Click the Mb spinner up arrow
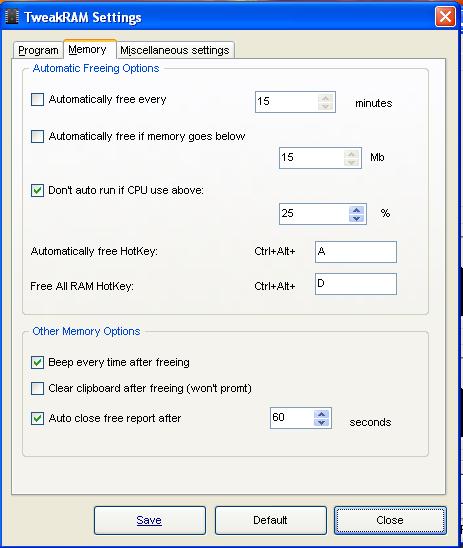463x548 pixels. coord(352,154)
